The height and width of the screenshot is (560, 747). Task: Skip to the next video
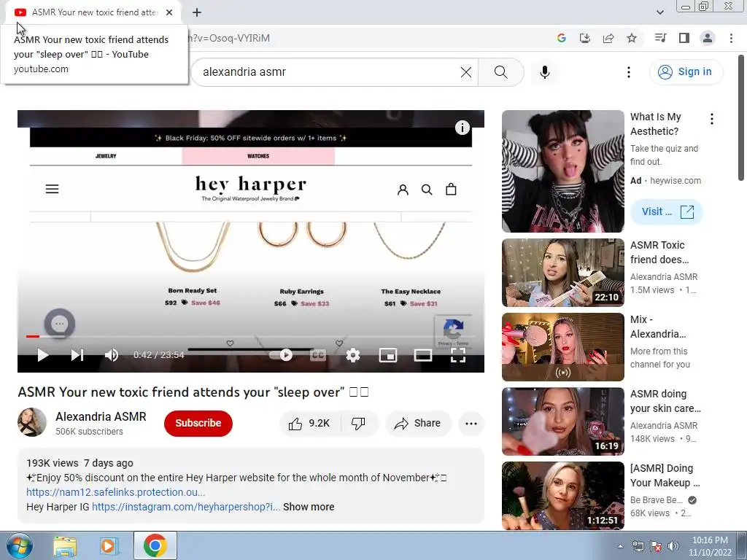(77, 355)
